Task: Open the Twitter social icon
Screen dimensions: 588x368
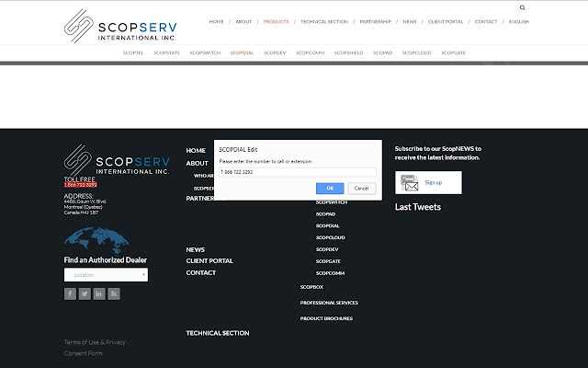Action: tap(85, 293)
